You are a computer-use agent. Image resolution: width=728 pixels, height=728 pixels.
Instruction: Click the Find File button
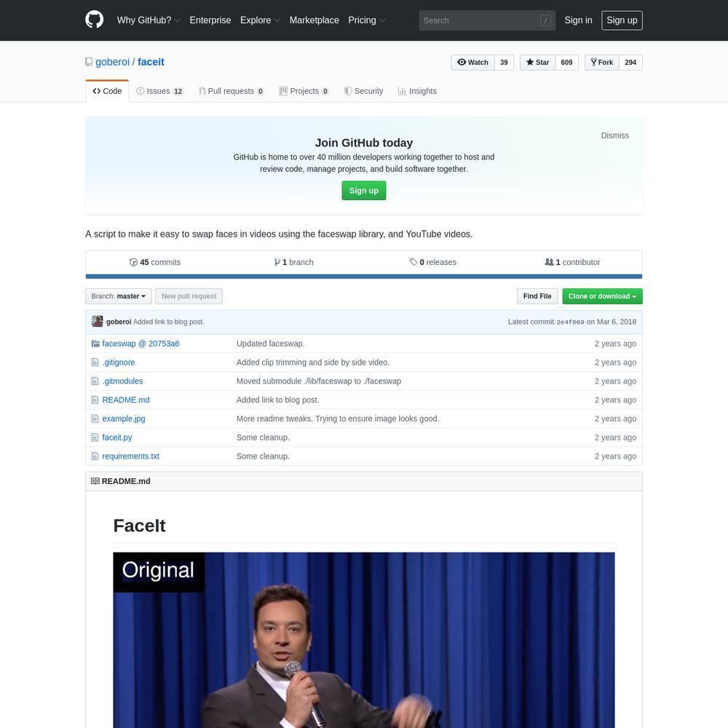tap(537, 296)
